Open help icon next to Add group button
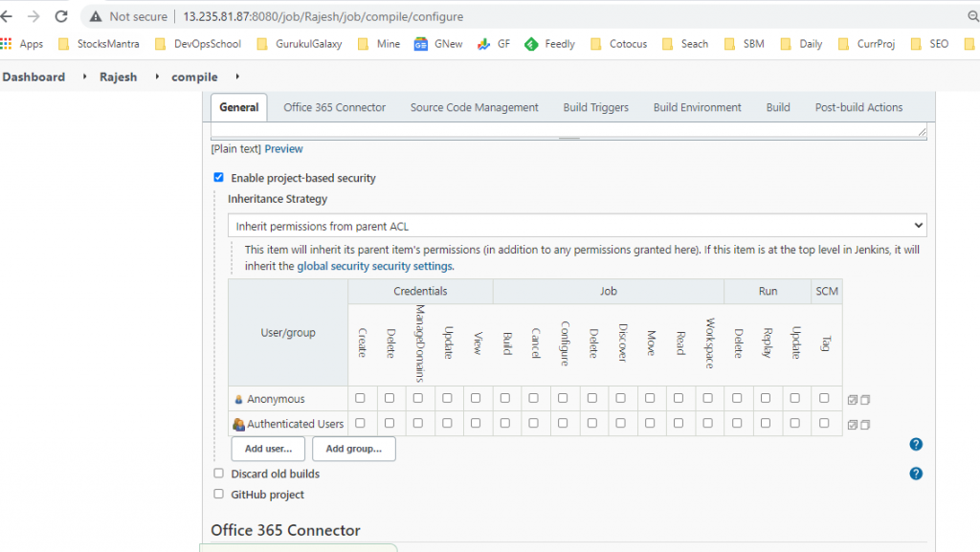This screenshot has width=980, height=552. [915, 445]
